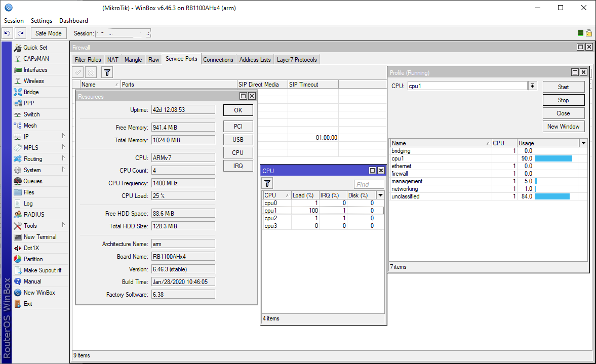Image resolution: width=596 pixels, height=364 pixels.
Task: Click the CPU button in Resources
Action: (x=238, y=153)
